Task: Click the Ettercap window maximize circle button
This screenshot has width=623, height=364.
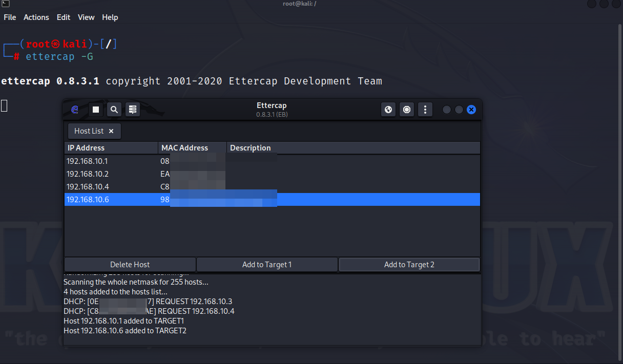Action: click(459, 110)
